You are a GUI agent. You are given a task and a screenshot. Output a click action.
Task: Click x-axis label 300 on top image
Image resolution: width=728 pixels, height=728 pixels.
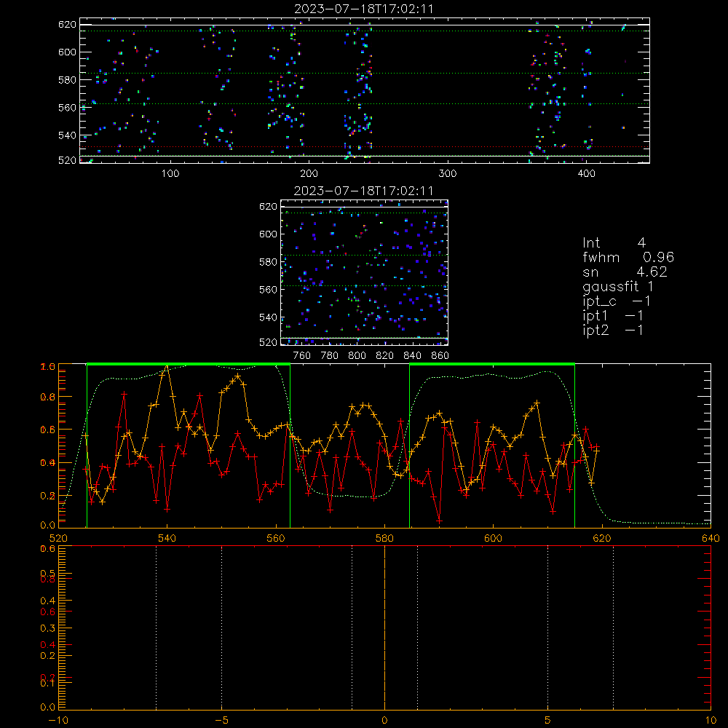click(448, 174)
